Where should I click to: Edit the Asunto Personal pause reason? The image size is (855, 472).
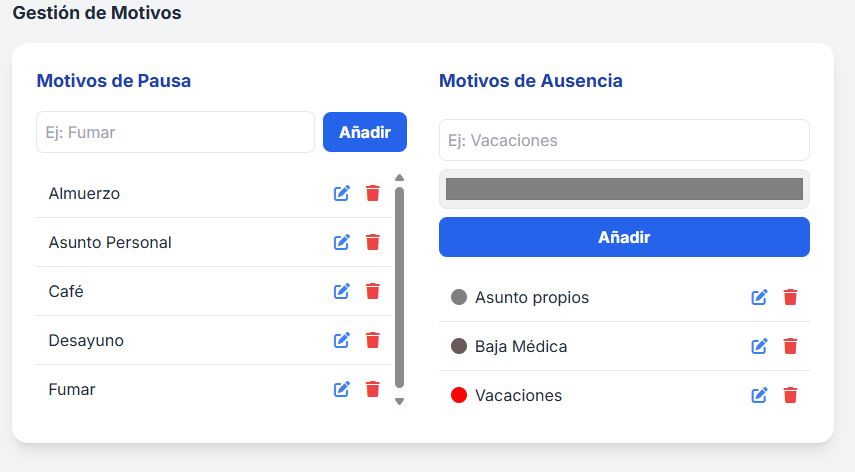click(342, 242)
